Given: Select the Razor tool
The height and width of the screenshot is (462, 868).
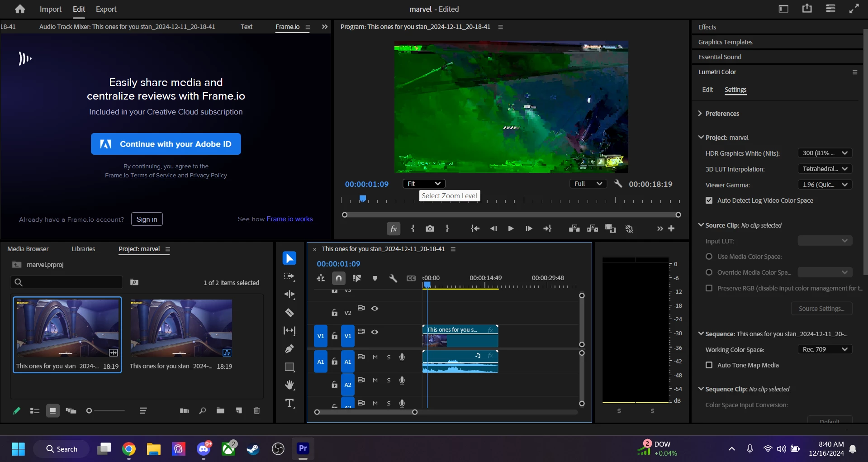Looking at the screenshot, I should [289, 313].
